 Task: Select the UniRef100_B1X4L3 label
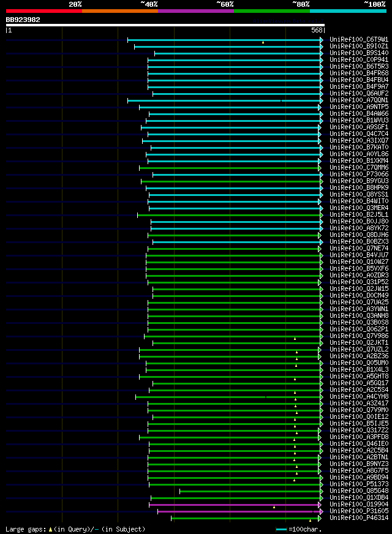point(359,369)
